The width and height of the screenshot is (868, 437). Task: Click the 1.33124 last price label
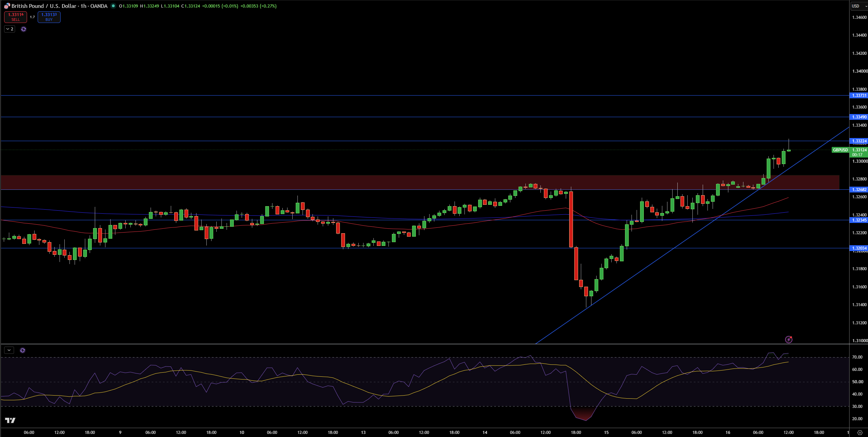click(x=859, y=150)
